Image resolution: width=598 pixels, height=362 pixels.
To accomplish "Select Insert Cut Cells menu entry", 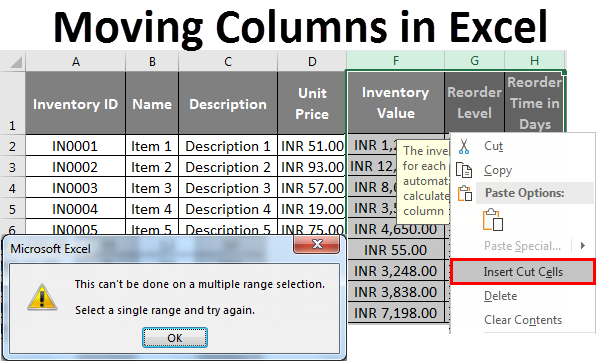I will click(523, 272).
